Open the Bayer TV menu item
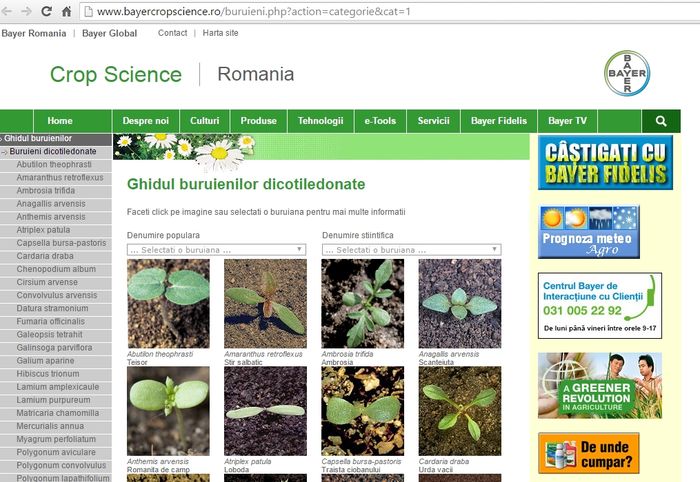700x482 pixels. pos(567,121)
